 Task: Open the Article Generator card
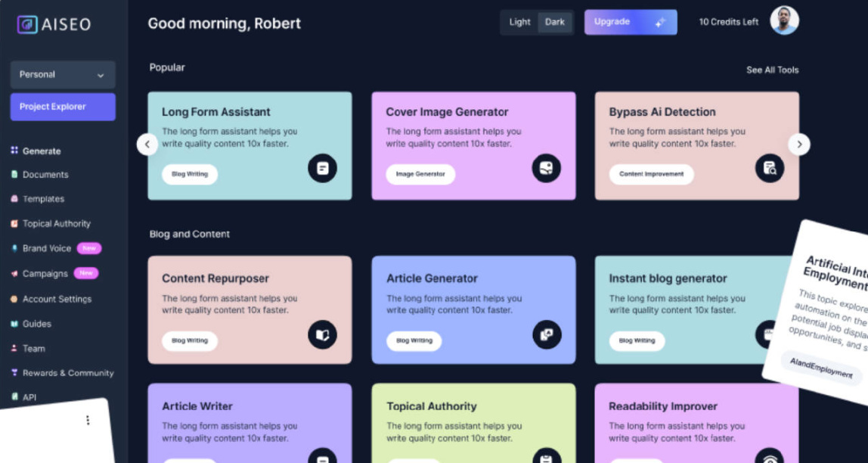(473, 309)
